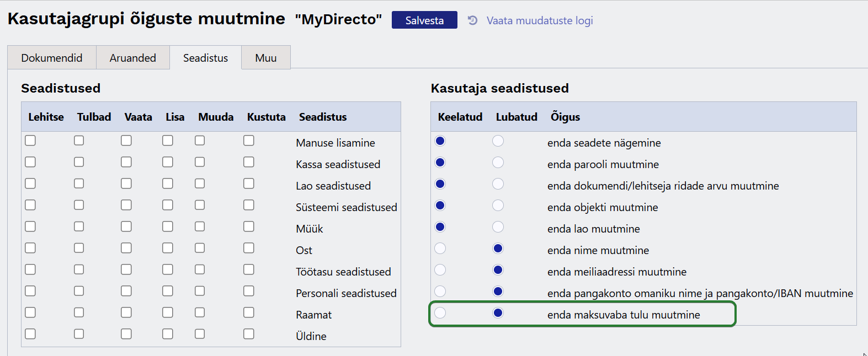This screenshot has height=356, width=868.
Task: Enable Lisa checkbox in Müük row
Action: coord(168,226)
